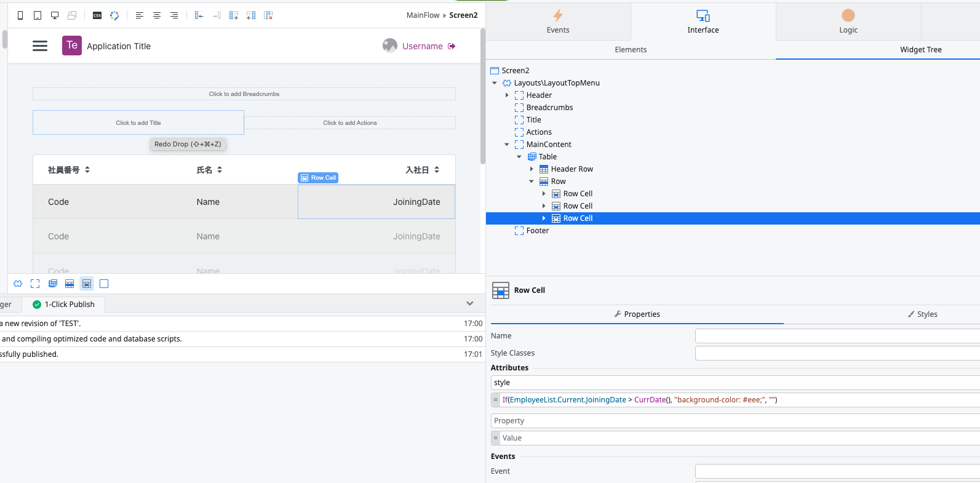The image size is (980, 483).
Task: Expand the Header tree node
Action: tap(507, 95)
